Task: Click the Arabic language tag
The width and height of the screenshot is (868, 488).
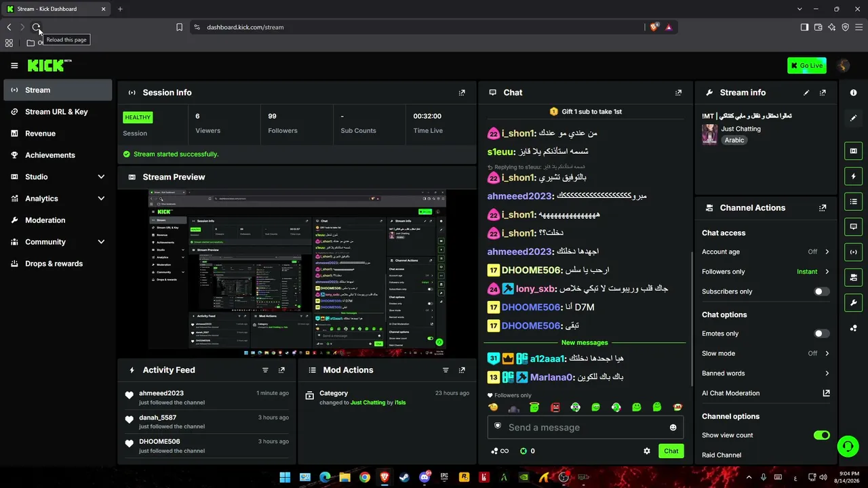Action: tap(734, 140)
